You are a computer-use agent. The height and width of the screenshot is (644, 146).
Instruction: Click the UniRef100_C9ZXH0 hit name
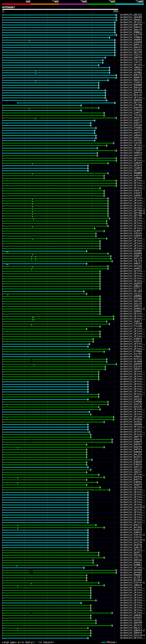tap(131, 115)
